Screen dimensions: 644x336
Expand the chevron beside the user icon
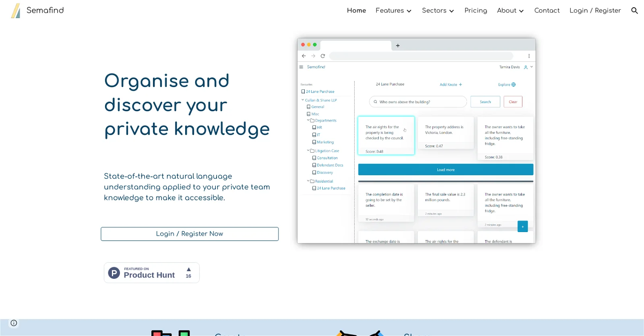(532, 67)
